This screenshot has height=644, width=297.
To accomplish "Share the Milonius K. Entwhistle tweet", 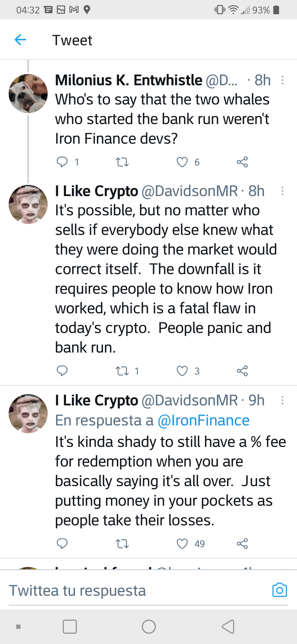I will (243, 162).
